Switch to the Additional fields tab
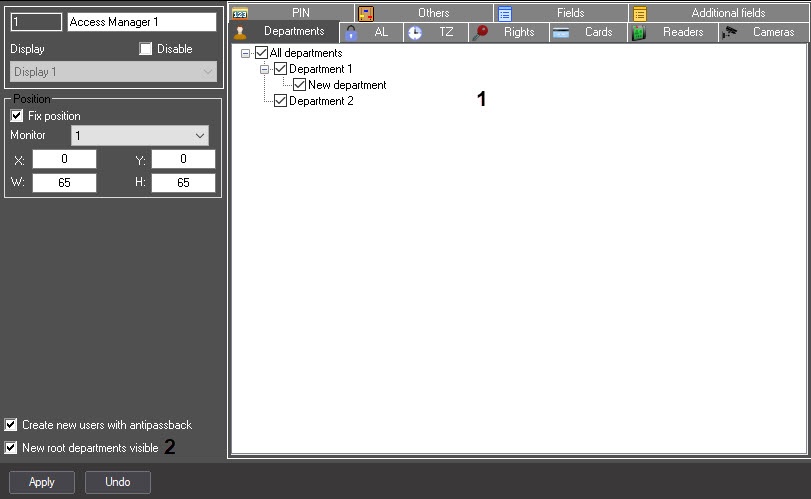The image size is (811, 499). 719,13
